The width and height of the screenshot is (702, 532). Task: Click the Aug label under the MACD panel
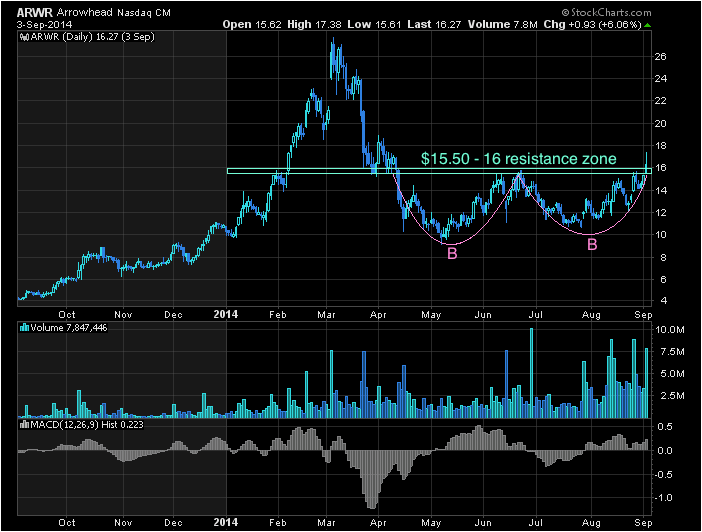coord(591,523)
